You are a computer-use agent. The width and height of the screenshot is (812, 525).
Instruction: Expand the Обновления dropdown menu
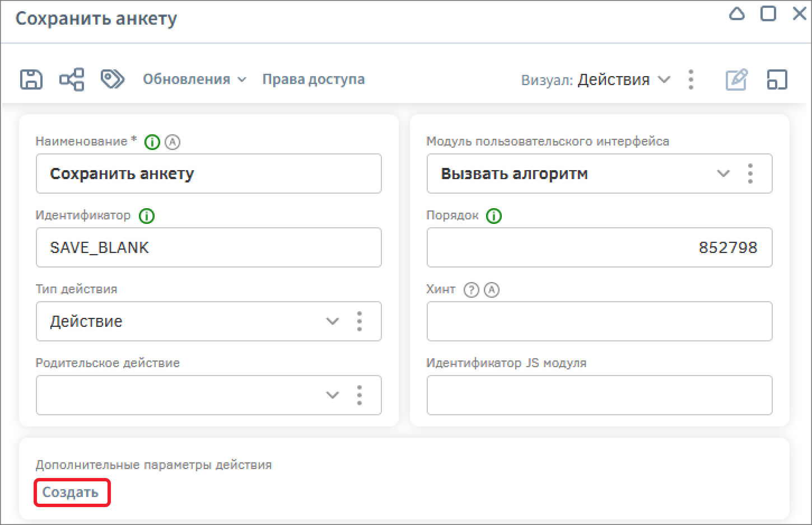pos(194,79)
